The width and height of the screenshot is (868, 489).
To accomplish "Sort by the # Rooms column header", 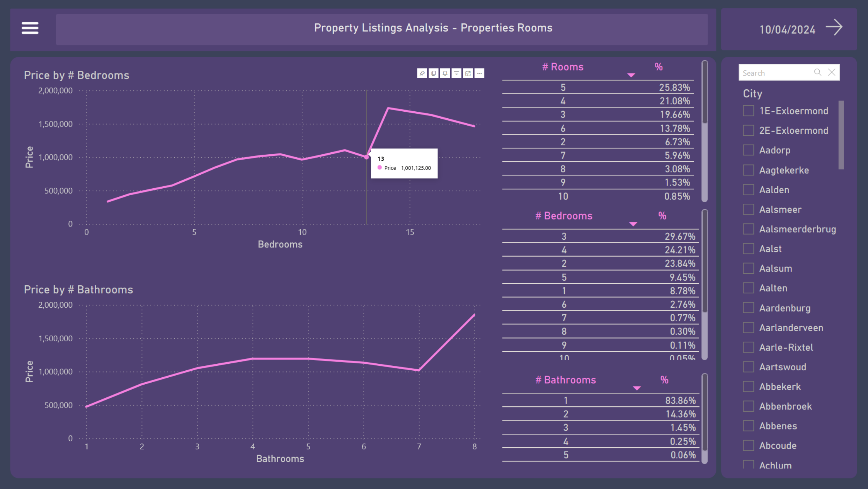I will [563, 67].
